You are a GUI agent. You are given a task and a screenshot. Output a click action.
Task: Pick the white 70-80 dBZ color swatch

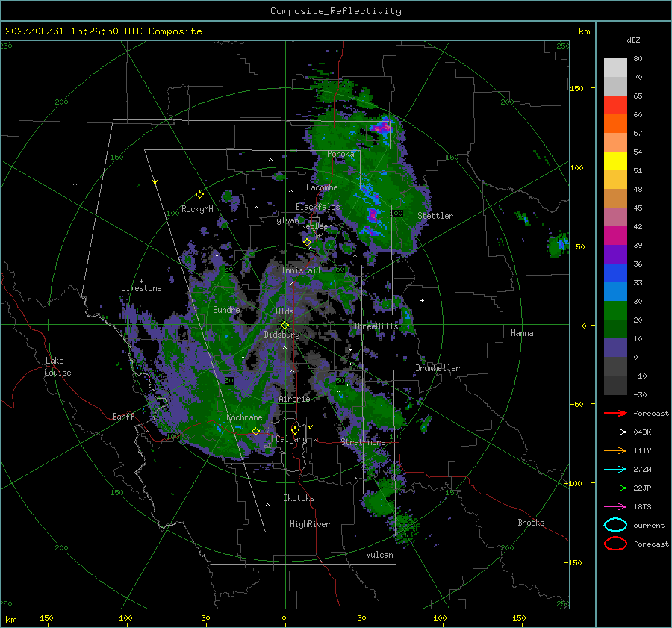615,68
